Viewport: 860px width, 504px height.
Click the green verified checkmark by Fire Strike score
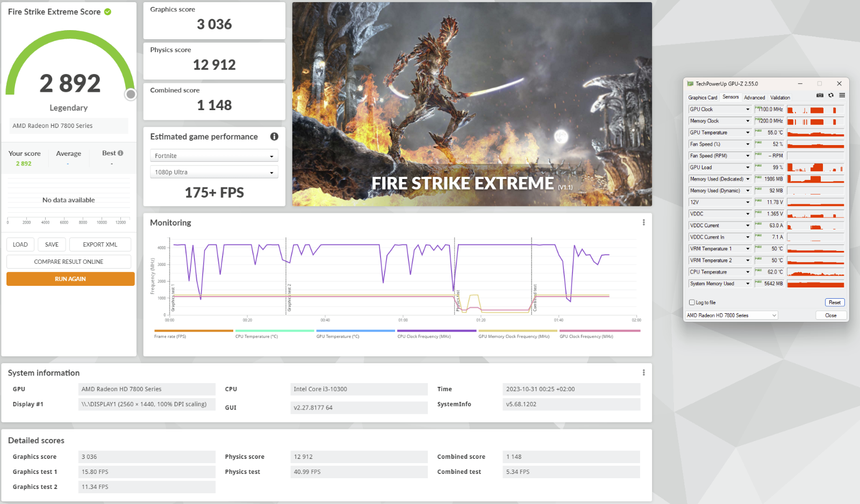[107, 12]
